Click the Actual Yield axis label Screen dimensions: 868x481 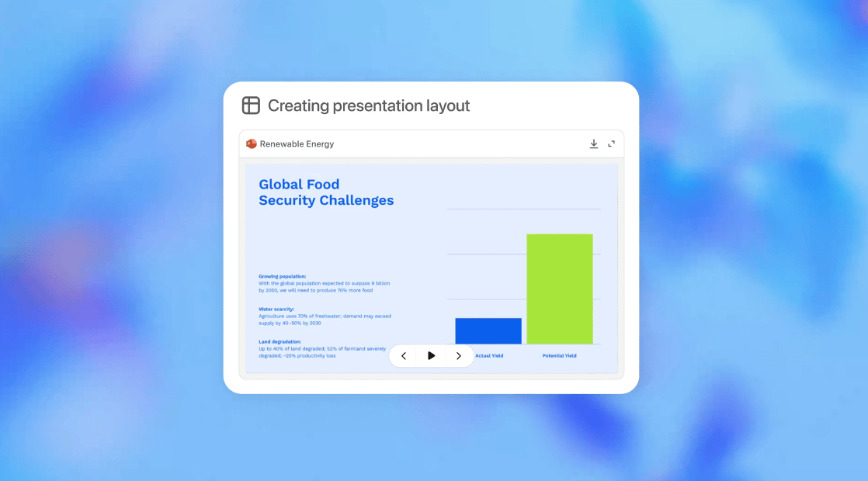[489, 355]
